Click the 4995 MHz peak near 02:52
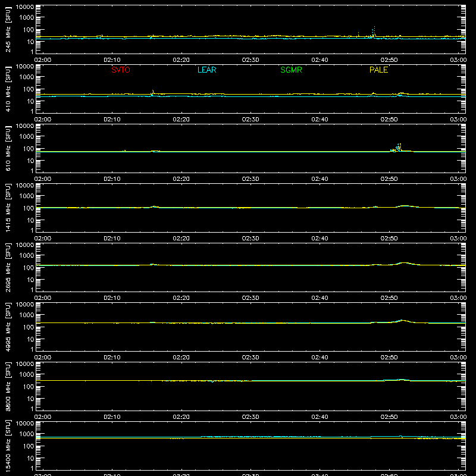Viewport: 476px width, 476px height. point(402,321)
